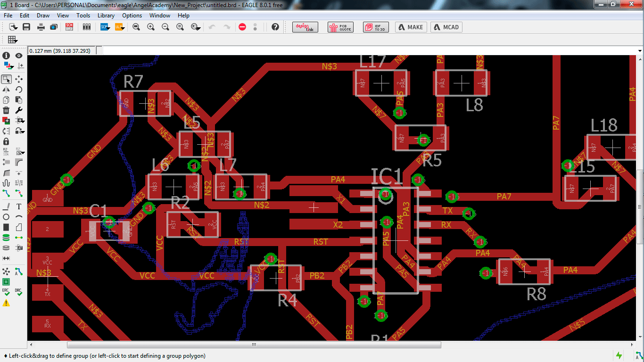Screen dimensions: 644x362
Task: Open the Library menu
Action: click(106, 16)
